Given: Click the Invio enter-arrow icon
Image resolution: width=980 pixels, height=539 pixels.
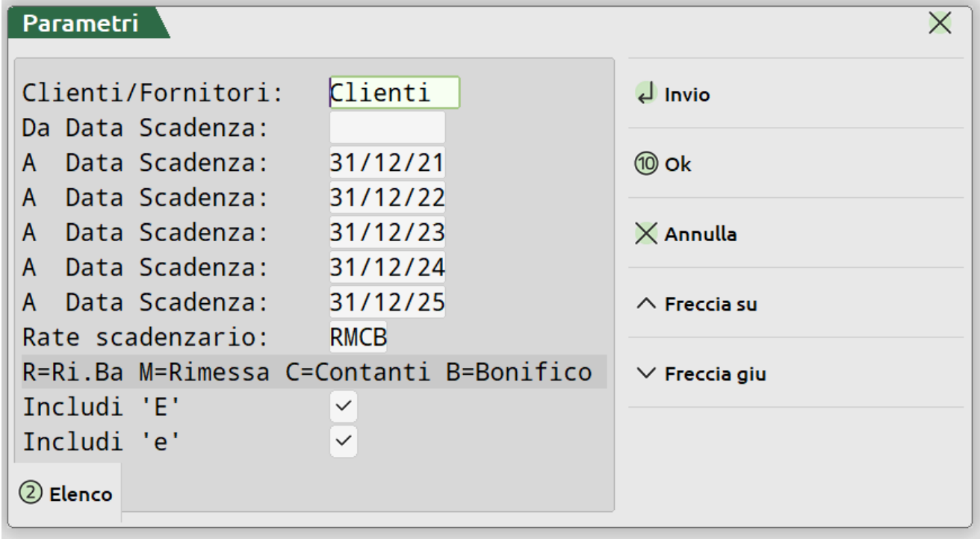Looking at the screenshot, I should 644,94.
